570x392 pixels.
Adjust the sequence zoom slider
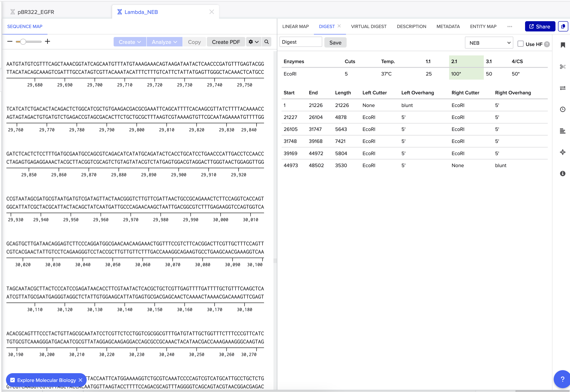point(24,42)
